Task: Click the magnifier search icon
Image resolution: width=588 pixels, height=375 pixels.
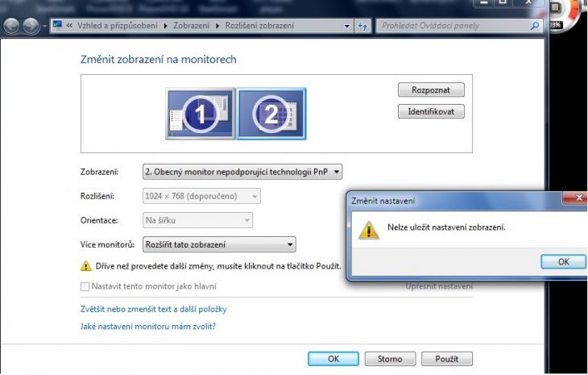Action: tap(535, 26)
